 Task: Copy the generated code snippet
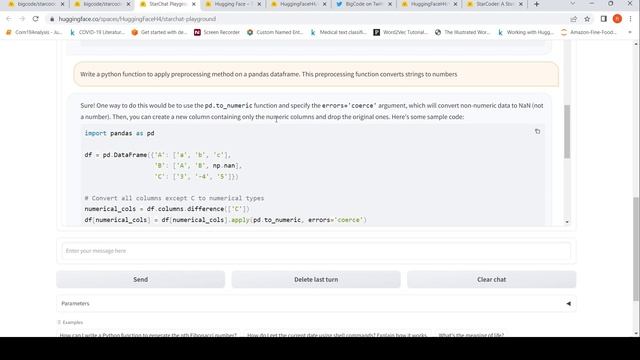pyautogui.click(x=537, y=131)
